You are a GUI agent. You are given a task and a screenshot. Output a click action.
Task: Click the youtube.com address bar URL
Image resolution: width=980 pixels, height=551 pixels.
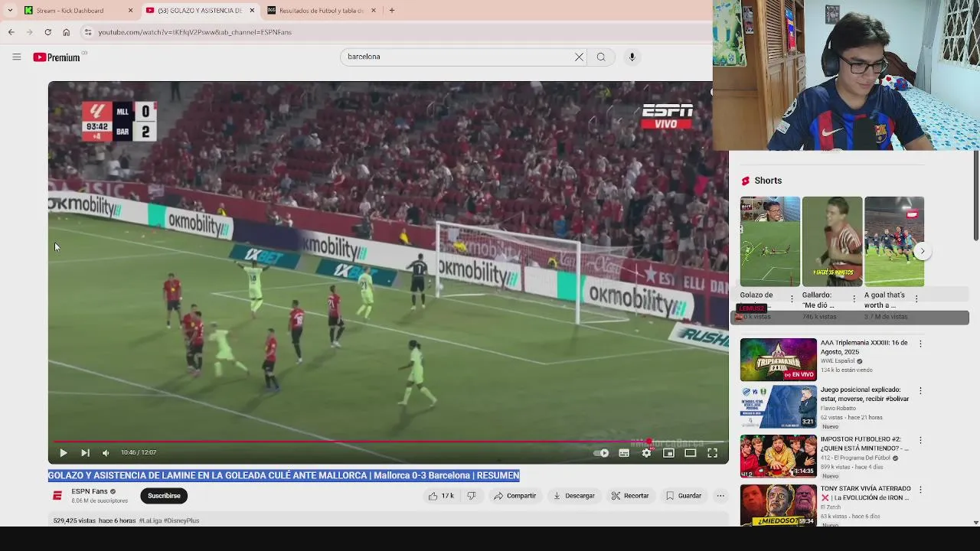point(194,32)
